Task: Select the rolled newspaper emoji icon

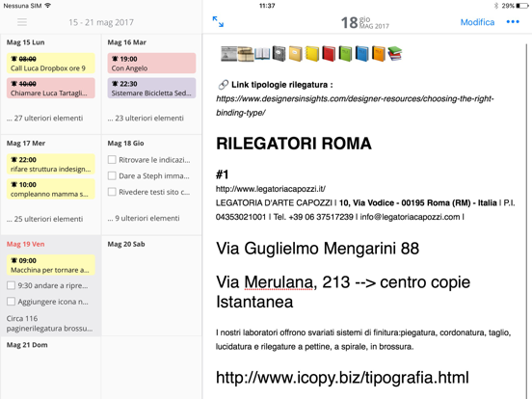Action: pyautogui.click(x=246, y=54)
